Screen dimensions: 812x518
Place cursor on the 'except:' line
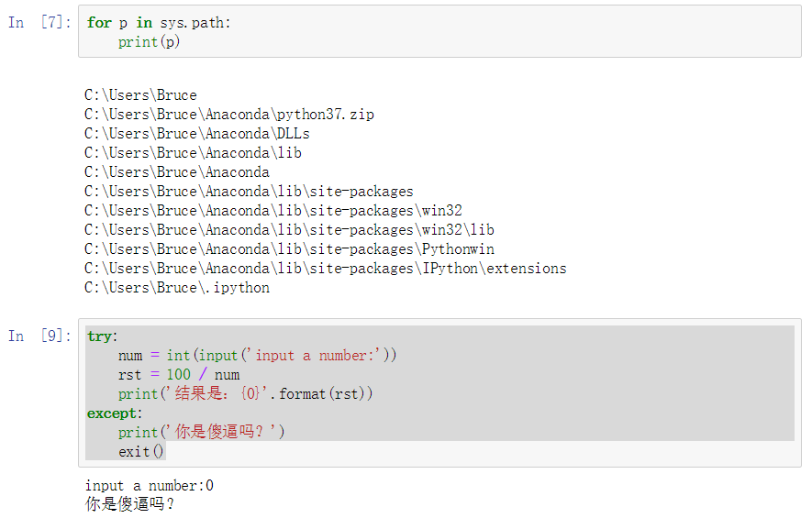point(116,413)
